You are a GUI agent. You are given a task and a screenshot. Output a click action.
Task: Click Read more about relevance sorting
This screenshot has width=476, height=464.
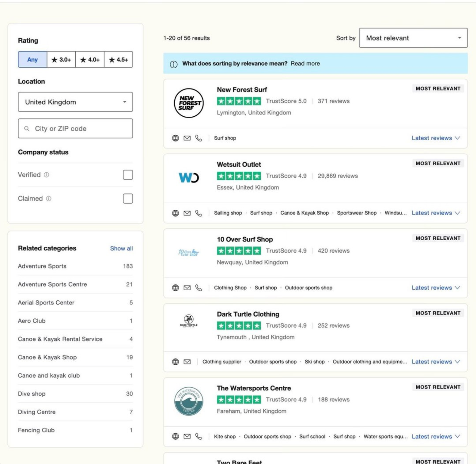[x=305, y=63]
